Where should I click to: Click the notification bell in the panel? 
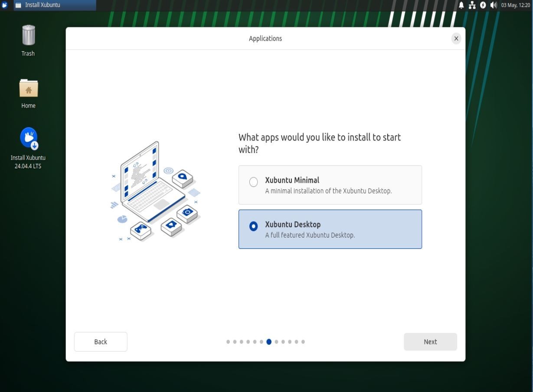[x=461, y=5]
